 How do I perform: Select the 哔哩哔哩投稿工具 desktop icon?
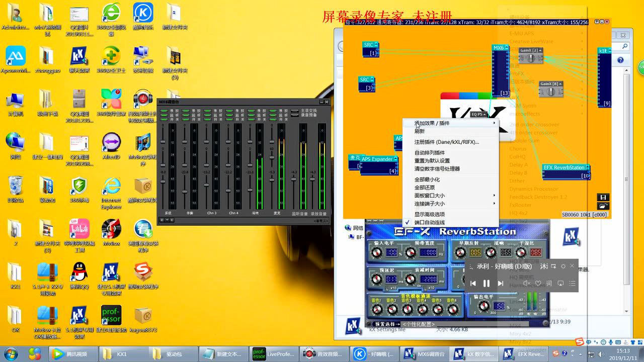[79, 235]
